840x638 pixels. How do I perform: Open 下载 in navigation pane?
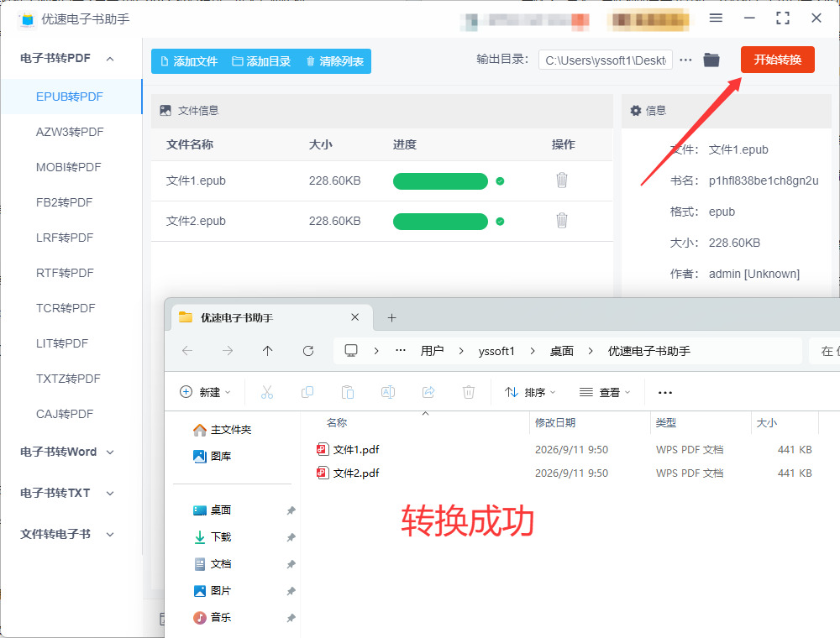pyautogui.click(x=213, y=536)
